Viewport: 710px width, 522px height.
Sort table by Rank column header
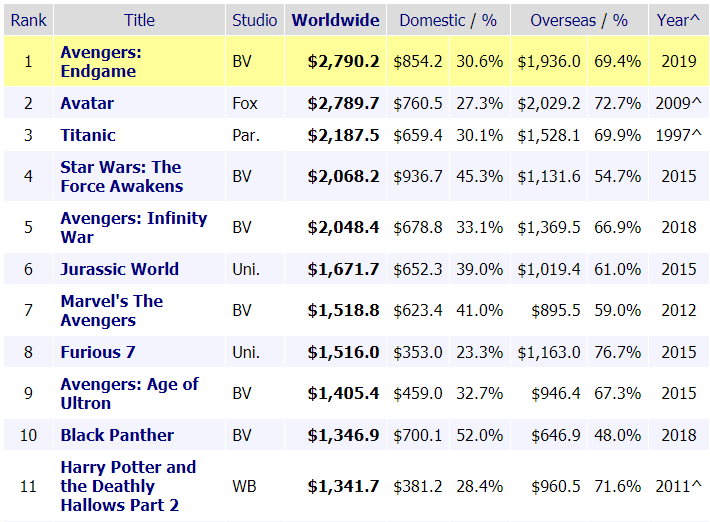tap(28, 20)
